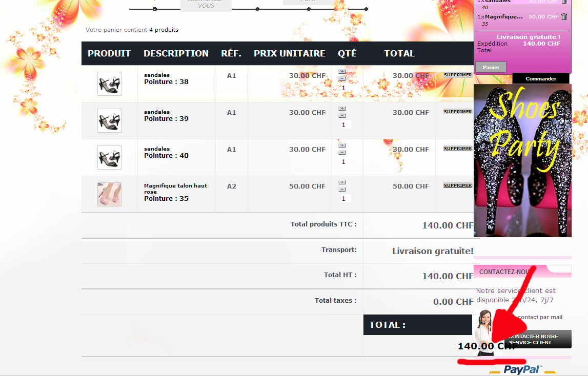Select the Livraison gratuite! transport text
This screenshot has height=376, width=588.
click(433, 251)
